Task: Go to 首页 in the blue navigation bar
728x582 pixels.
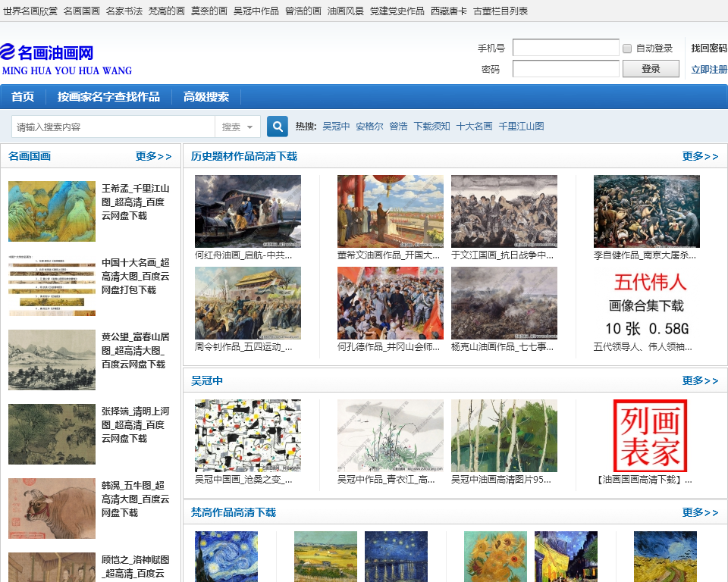Action: 23,96
